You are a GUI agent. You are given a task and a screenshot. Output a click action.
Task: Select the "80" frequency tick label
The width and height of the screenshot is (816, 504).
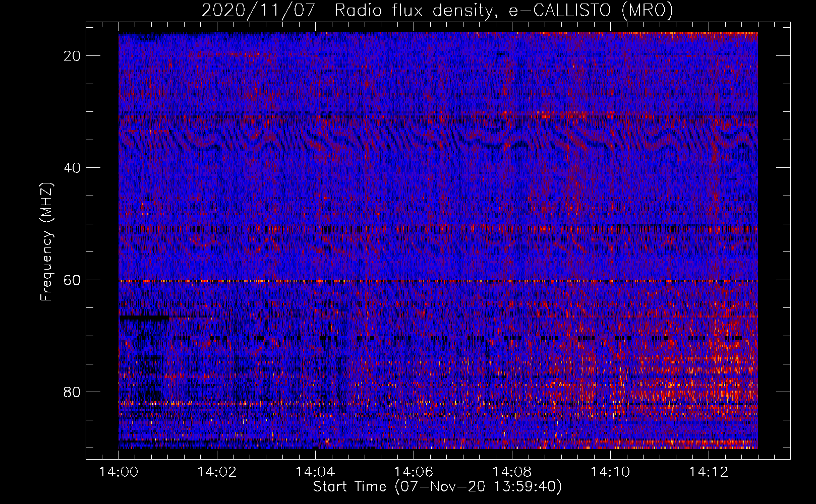[73, 392]
